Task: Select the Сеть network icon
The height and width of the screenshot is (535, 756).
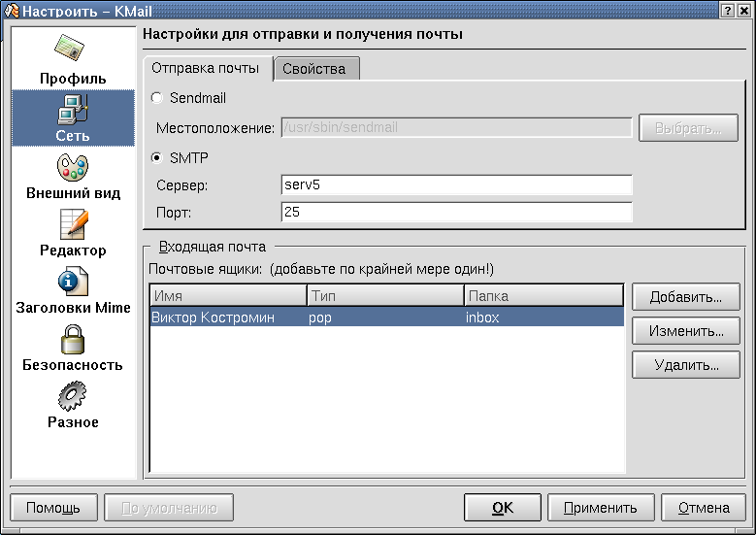Action: click(73, 109)
